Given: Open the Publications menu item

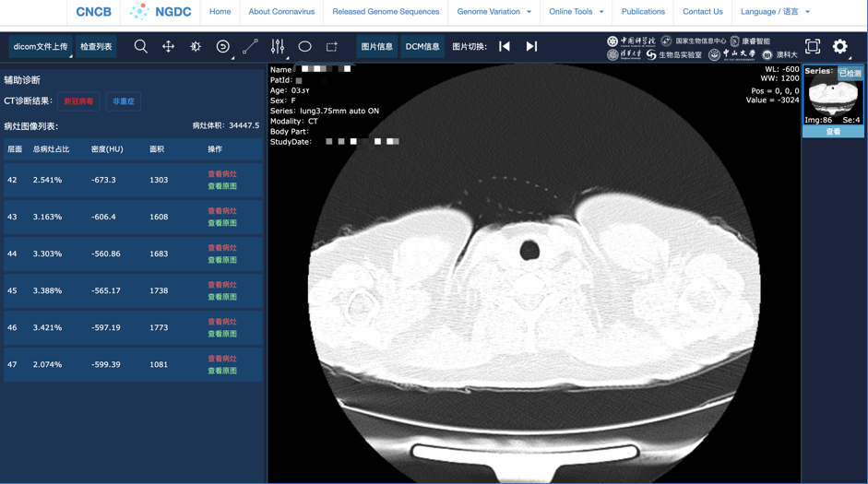Looking at the screenshot, I should click(643, 12).
